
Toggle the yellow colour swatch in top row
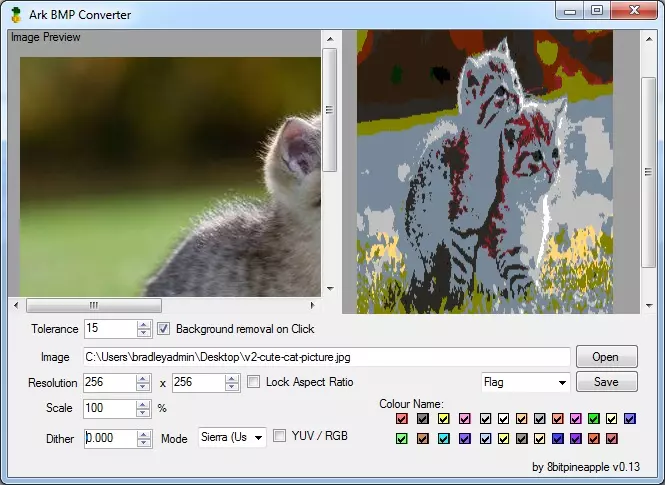444,419
